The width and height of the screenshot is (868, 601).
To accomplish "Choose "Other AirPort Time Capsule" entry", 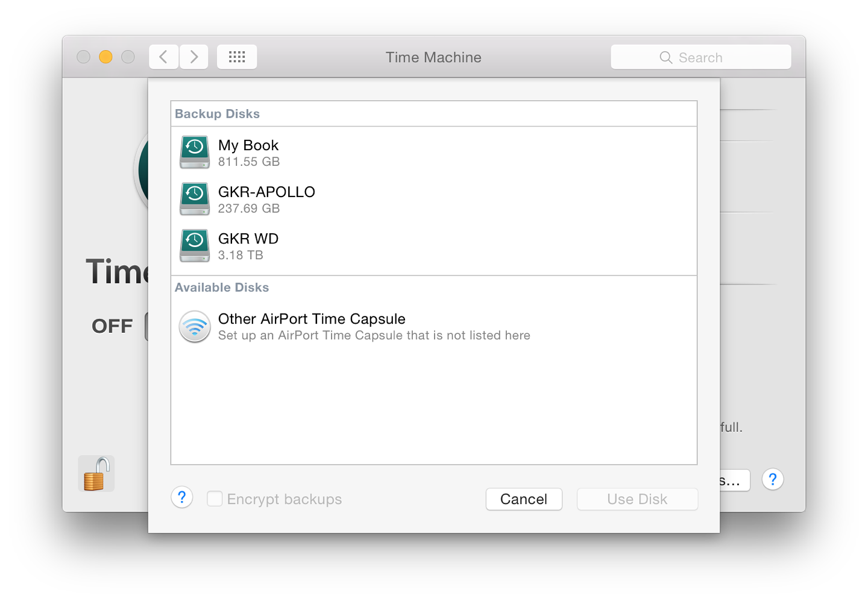I will [x=312, y=319].
